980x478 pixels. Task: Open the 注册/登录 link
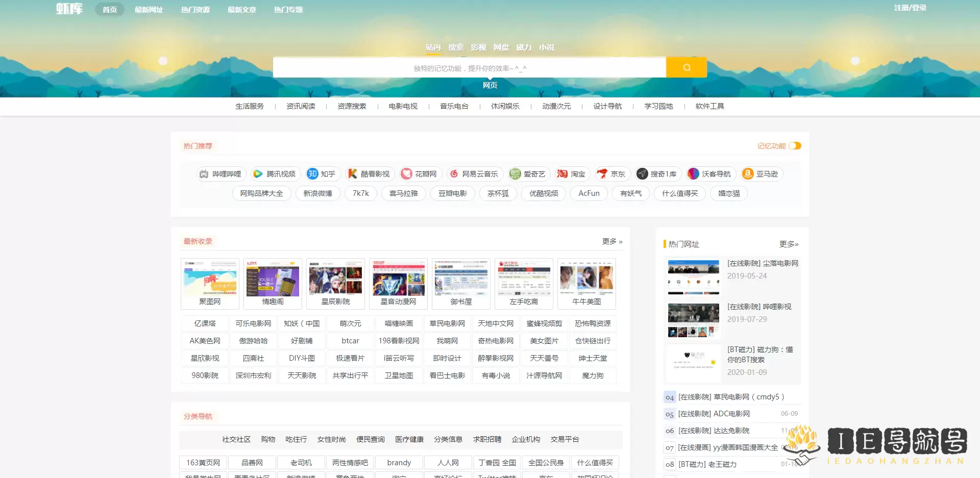[911, 8]
